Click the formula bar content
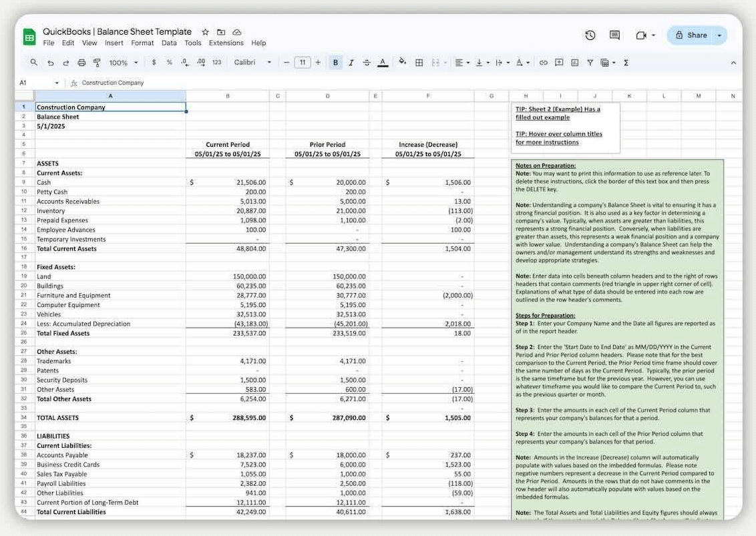Screen dimensions: 756x536 pos(112,83)
